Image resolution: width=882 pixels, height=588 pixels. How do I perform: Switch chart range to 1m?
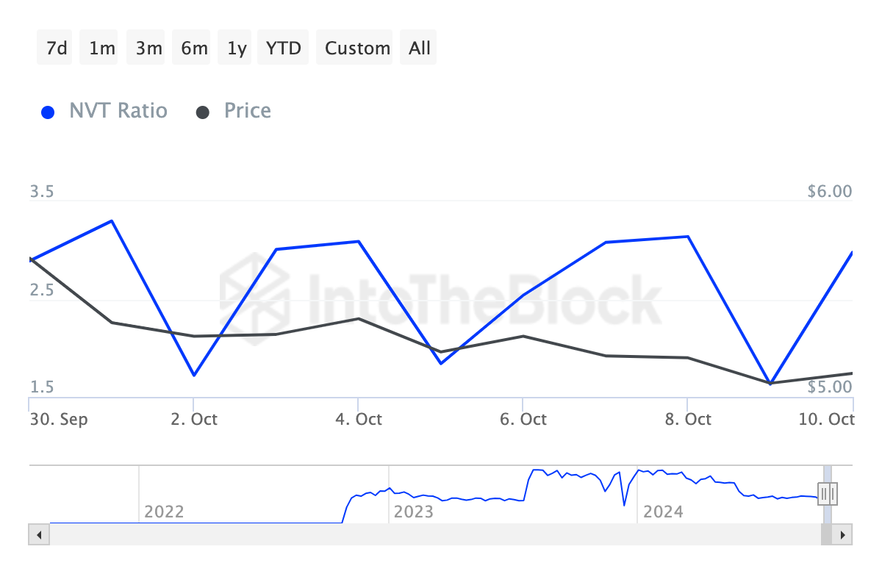point(101,48)
